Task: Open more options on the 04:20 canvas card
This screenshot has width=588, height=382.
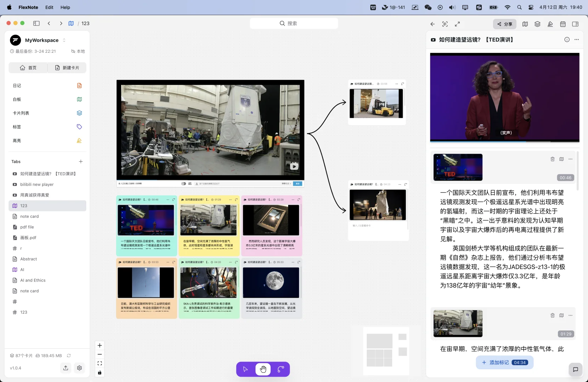Action: pyautogui.click(x=230, y=262)
